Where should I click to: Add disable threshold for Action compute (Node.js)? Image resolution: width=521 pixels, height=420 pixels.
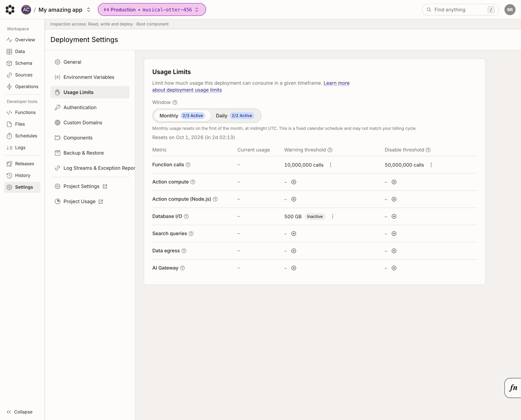[394, 199]
